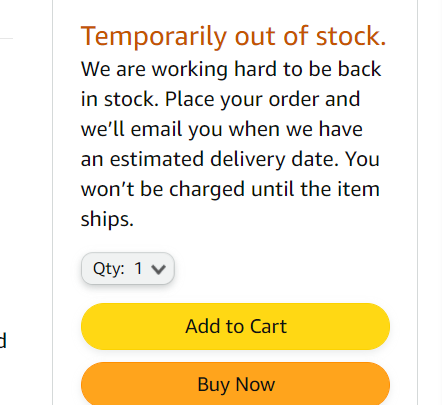
Task: Click 'won't be charged until the item' line
Action: point(230,189)
